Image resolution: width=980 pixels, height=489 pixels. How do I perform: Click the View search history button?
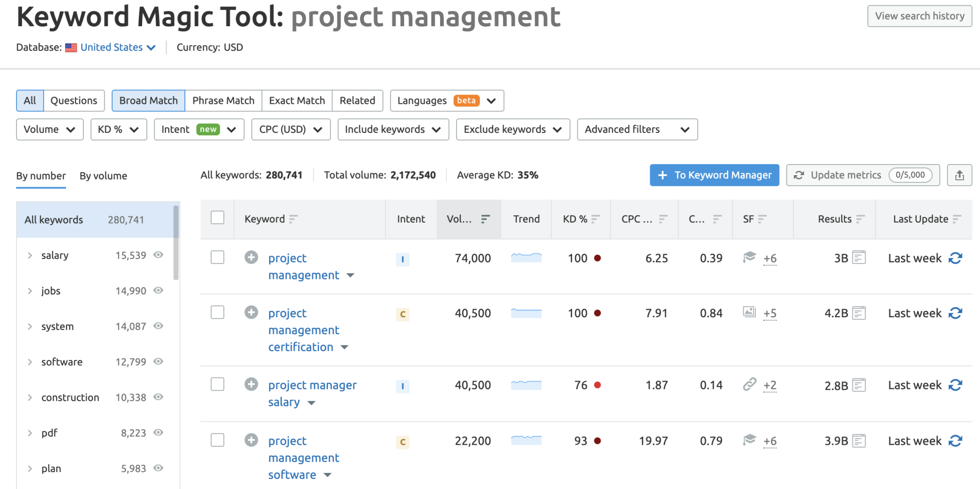coord(919,16)
